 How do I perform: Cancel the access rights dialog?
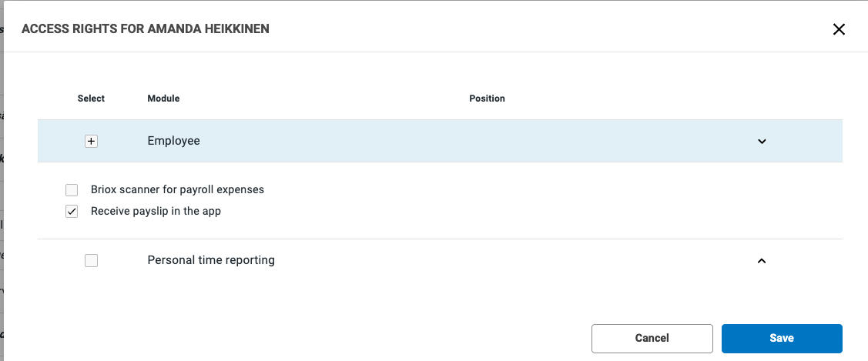652,338
